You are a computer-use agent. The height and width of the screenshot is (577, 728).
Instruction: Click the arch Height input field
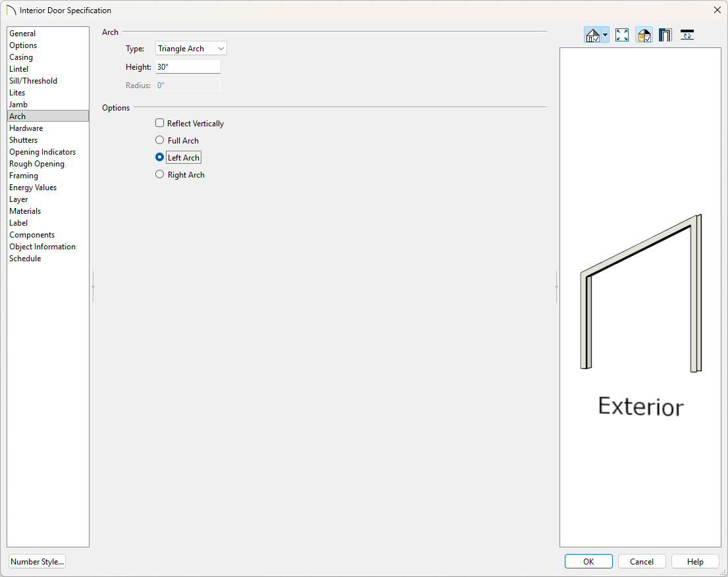tap(188, 67)
